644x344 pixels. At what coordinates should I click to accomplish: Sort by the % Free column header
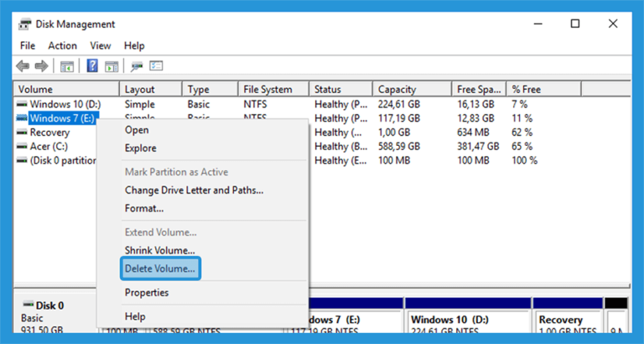543,89
